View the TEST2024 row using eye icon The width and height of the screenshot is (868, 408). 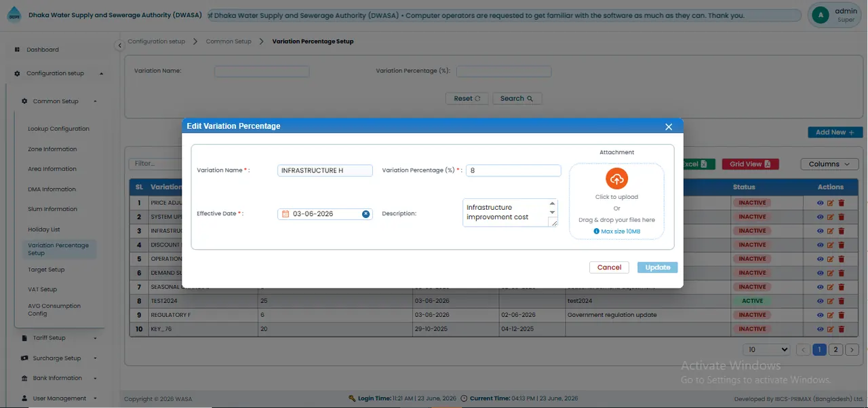(x=821, y=301)
